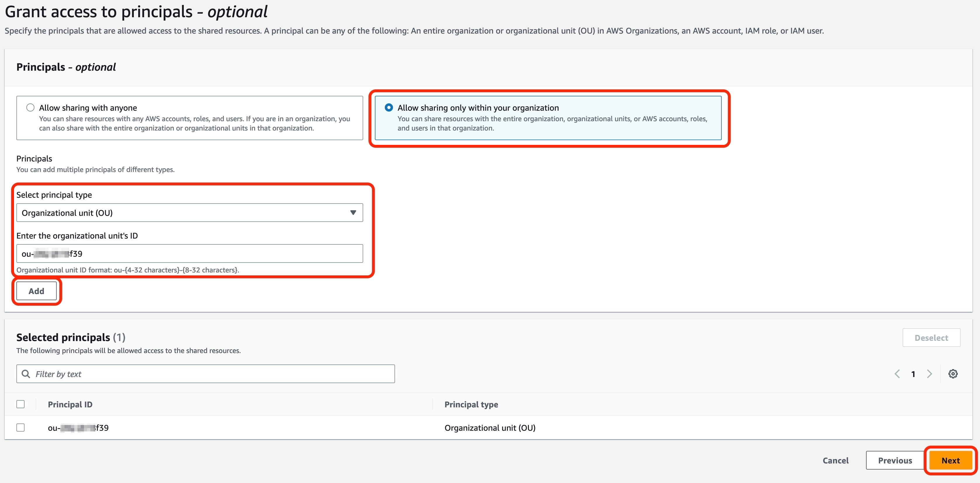Click the Add button
Viewport: 980px width, 483px height.
tap(36, 291)
